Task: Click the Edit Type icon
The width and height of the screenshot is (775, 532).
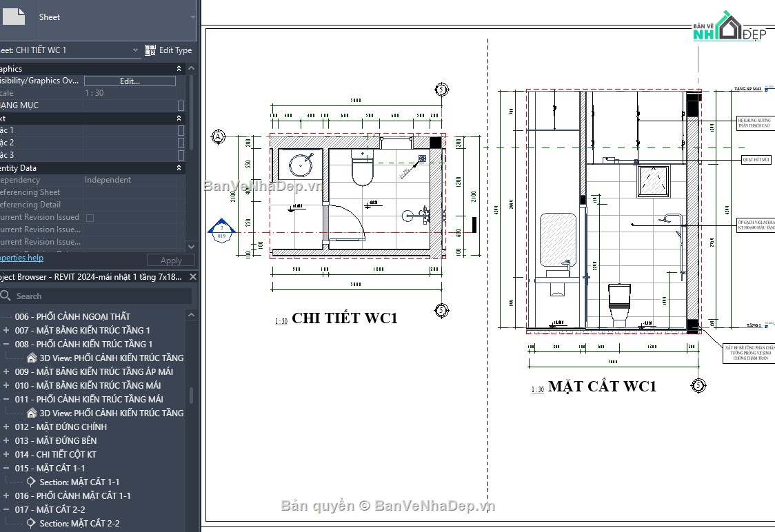Action: (151, 50)
